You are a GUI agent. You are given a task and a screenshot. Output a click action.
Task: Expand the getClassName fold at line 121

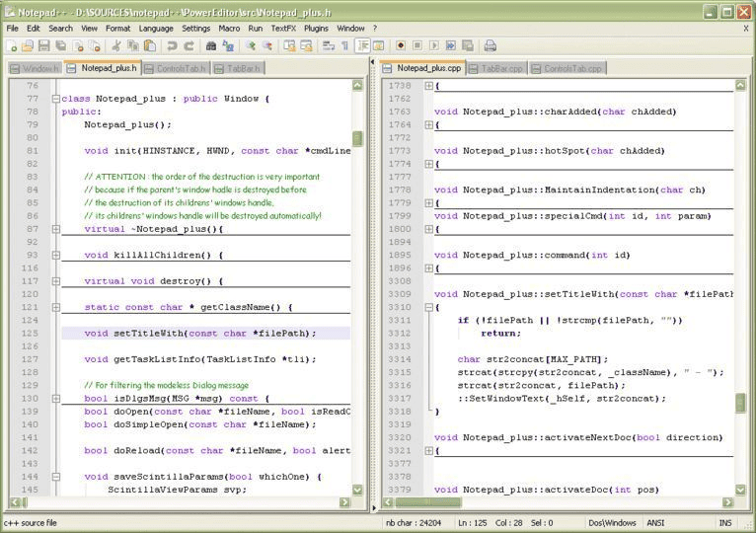[x=56, y=307]
